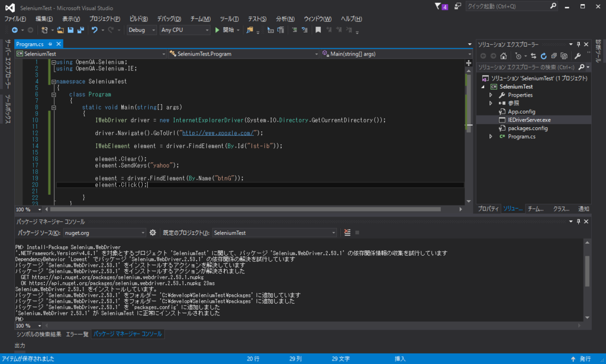This screenshot has width=606, height=364.
Task: Open Properties via Solution Explorer wrench icon
Action: 578,56
